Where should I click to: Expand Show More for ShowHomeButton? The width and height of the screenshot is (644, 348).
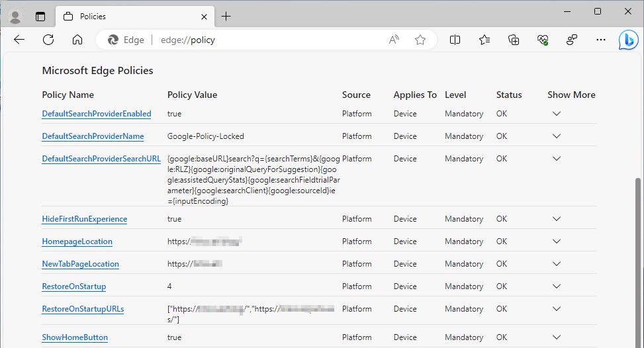(557, 337)
